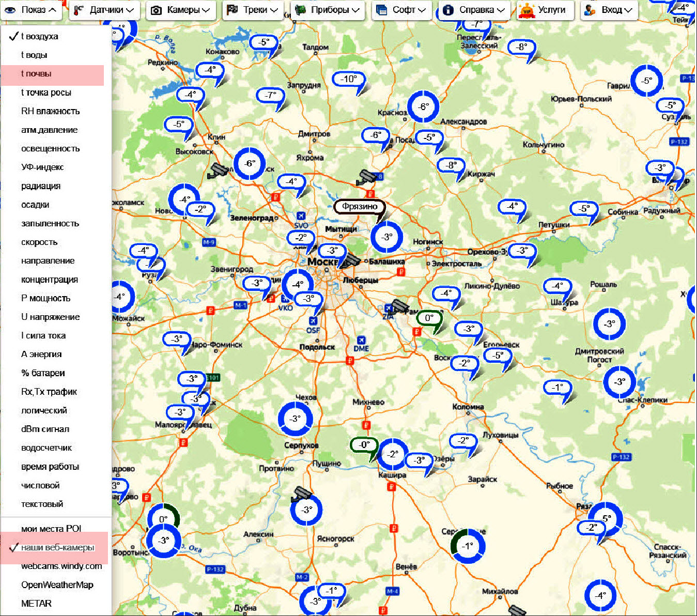Click the VIP Услуги icon

click(526, 10)
